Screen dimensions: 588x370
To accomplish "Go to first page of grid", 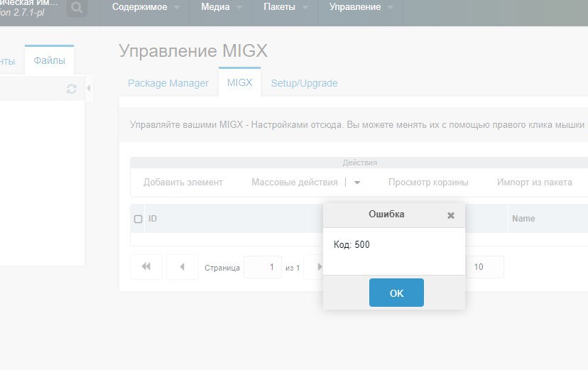I will 146,267.
